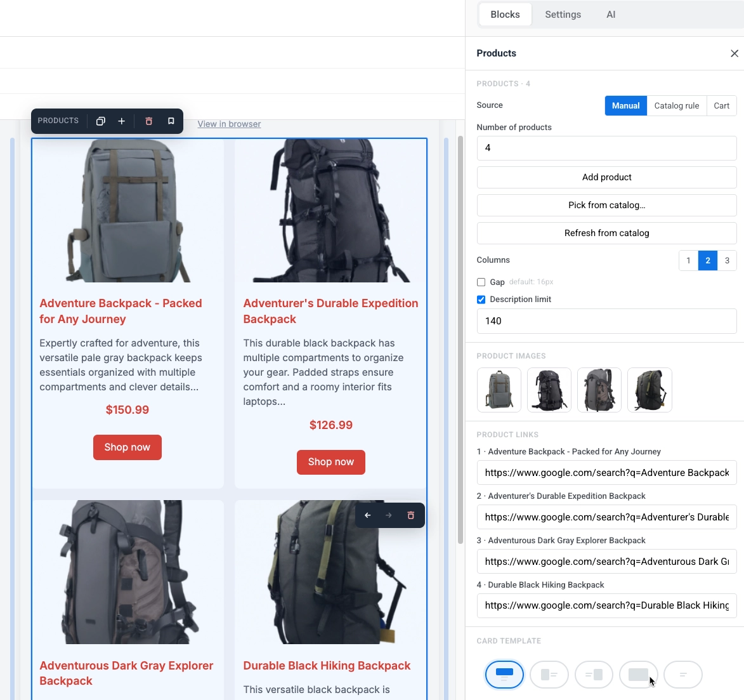Delete the Products block via toolbar trash

148,121
